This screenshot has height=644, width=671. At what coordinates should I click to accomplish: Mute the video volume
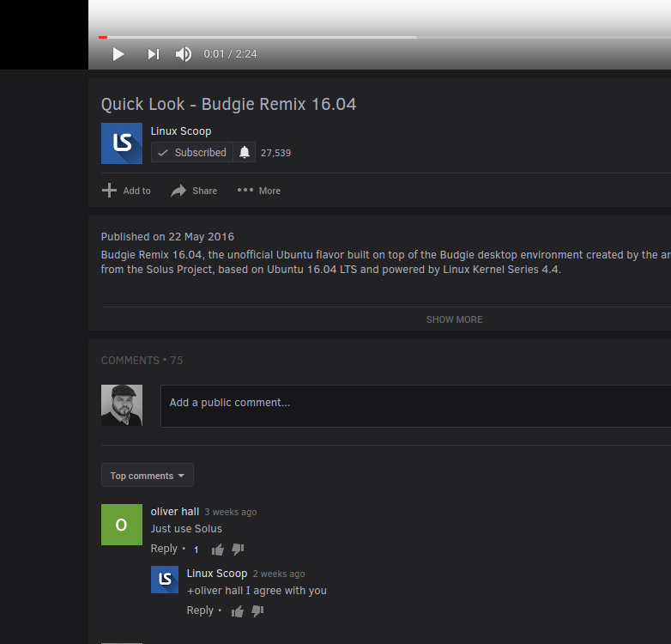[x=184, y=54]
